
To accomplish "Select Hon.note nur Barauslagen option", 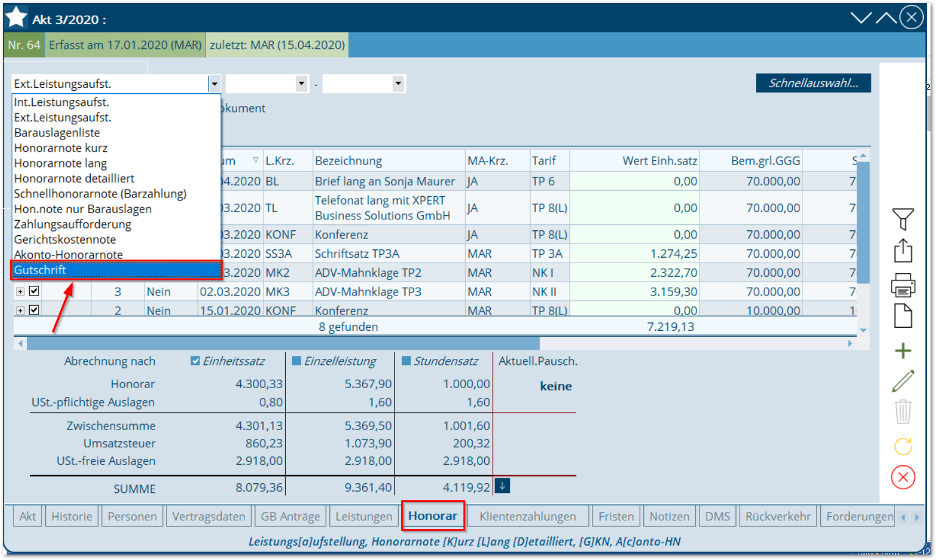I will tap(116, 209).
